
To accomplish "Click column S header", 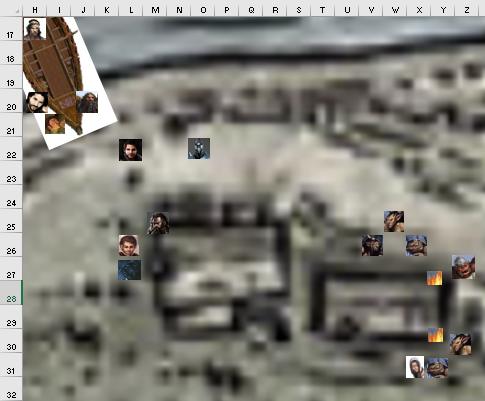I will [x=299, y=10].
